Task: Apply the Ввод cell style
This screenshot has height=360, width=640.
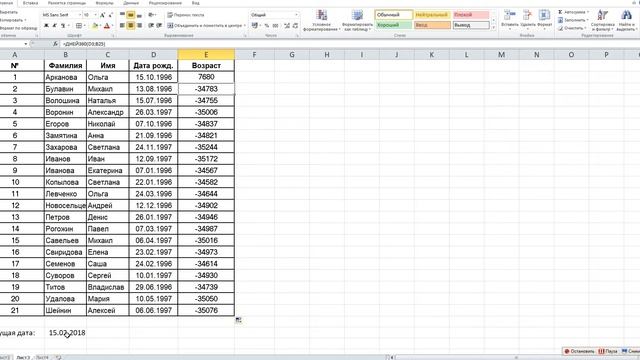Action: (x=432, y=25)
